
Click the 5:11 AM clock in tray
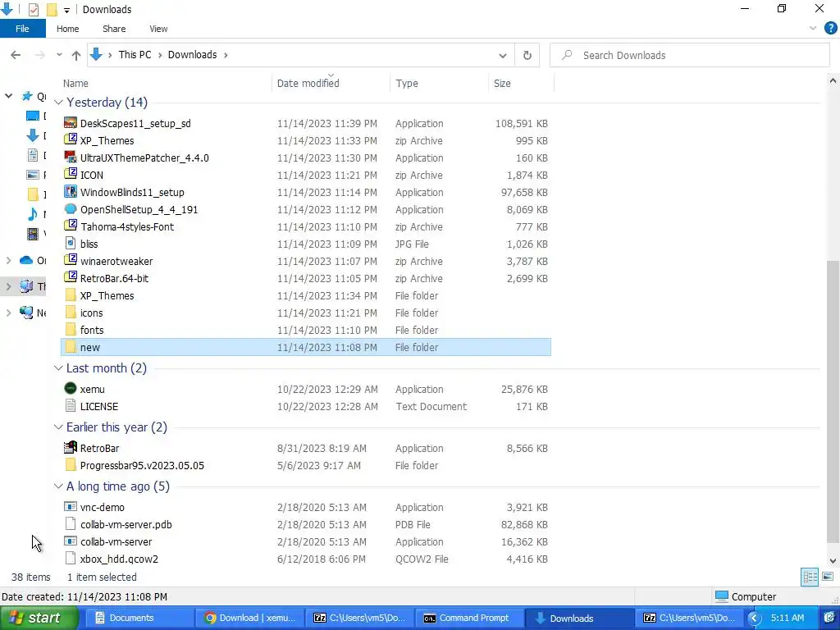point(787,618)
